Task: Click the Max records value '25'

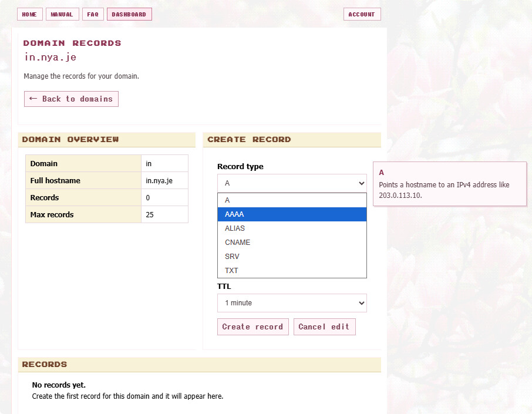Action: 164,214
